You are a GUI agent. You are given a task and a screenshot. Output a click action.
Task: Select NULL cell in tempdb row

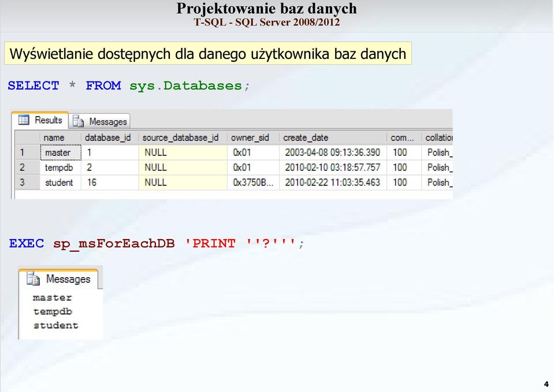[183, 167]
